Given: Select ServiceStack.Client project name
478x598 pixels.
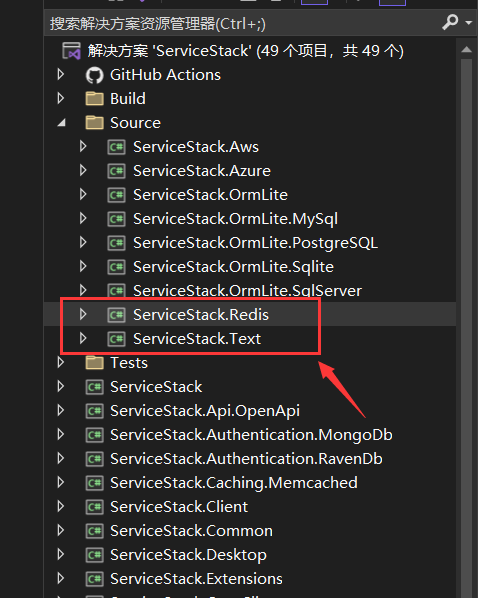Looking at the screenshot, I should point(179,507).
